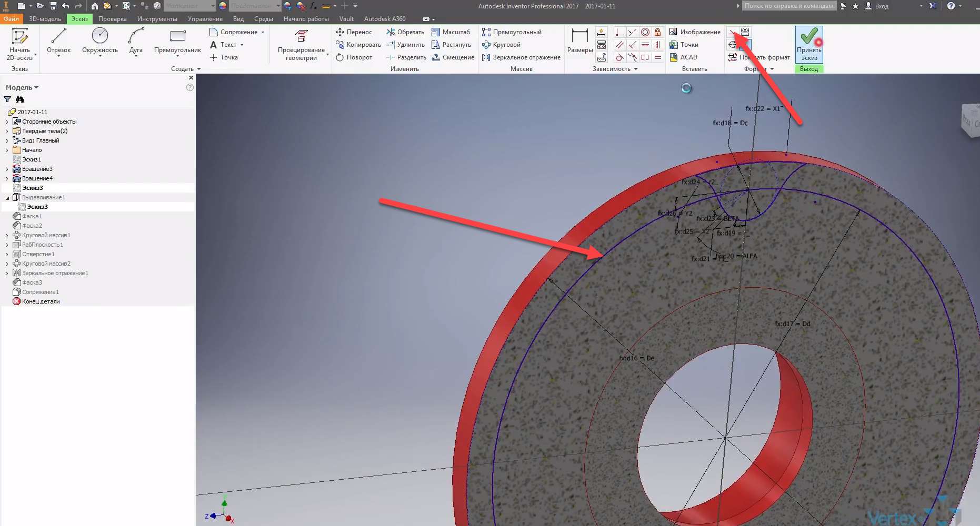Select the Move (Перенос) tool

click(354, 32)
